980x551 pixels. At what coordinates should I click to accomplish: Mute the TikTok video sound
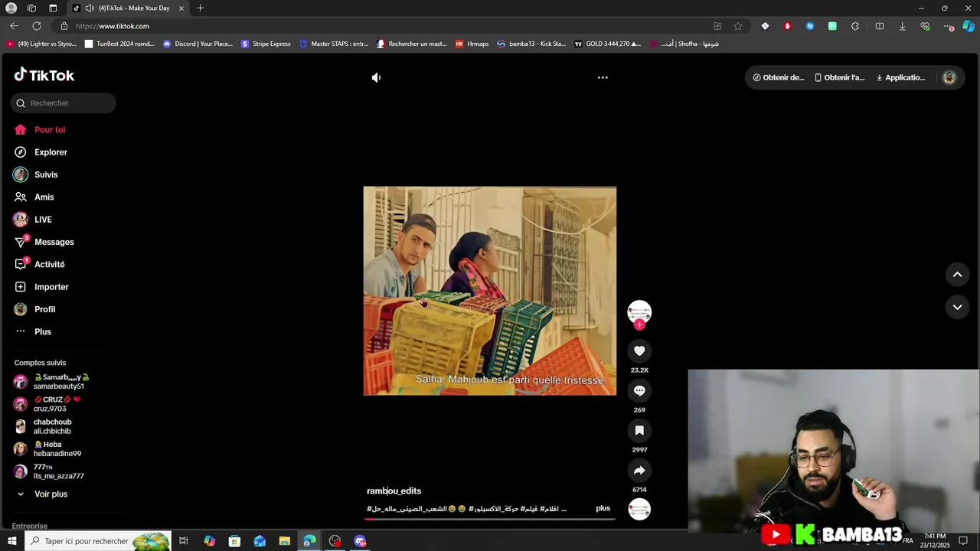point(376,77)
